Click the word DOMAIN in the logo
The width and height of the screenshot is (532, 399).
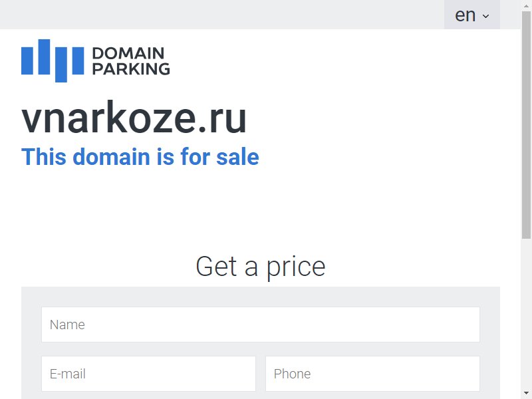[128, 53]
